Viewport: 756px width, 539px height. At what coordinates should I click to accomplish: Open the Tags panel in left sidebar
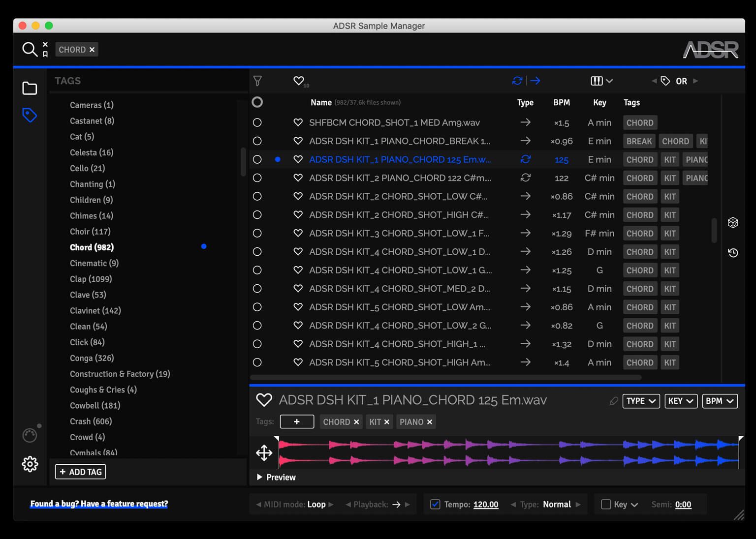[30, 115]
